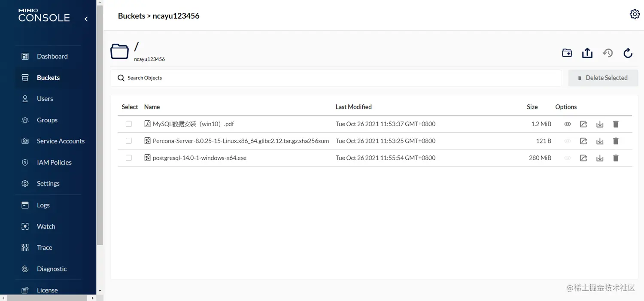Share the MySQL pdf file
Image resolution: width=644 pixels, height=301 pixels.
pyautogui.click(x=583, y=124)
